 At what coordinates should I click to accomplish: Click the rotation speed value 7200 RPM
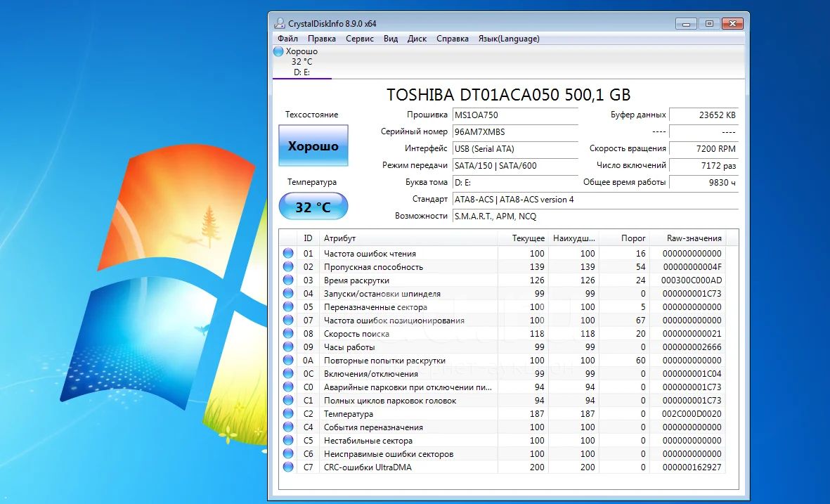point(704,149)
